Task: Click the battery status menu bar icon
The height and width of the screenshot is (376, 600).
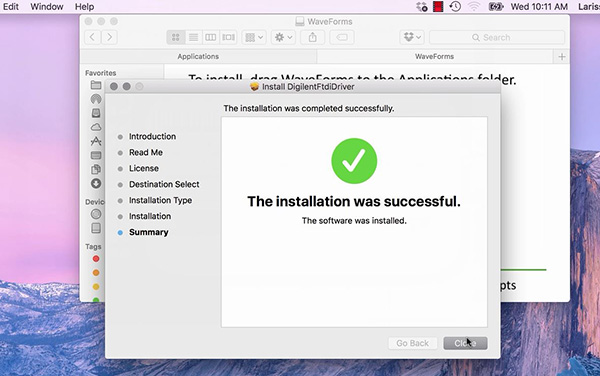Action: (x=496, y=7)
